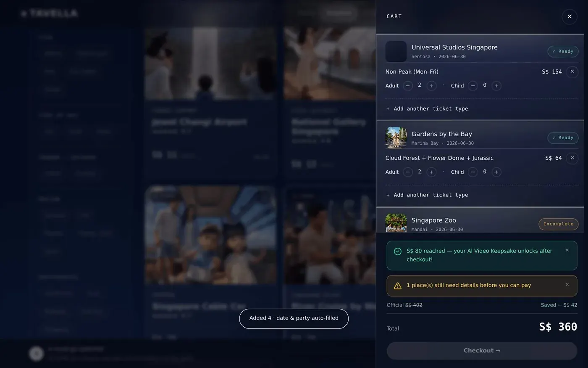Add another ticket type to Gardens by the Bay
This screenshot has width=588, height=368.
tap(427, 195)
